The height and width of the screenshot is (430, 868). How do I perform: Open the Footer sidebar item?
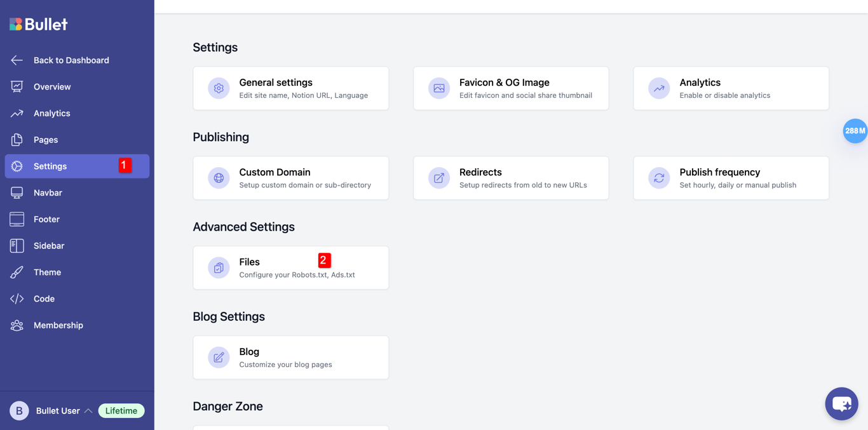pyautogui.click(x=46, y=219)
